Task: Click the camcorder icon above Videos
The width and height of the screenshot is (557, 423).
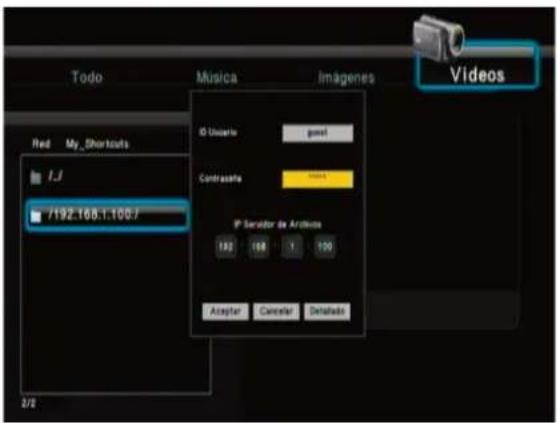Action: coord(439,37)
